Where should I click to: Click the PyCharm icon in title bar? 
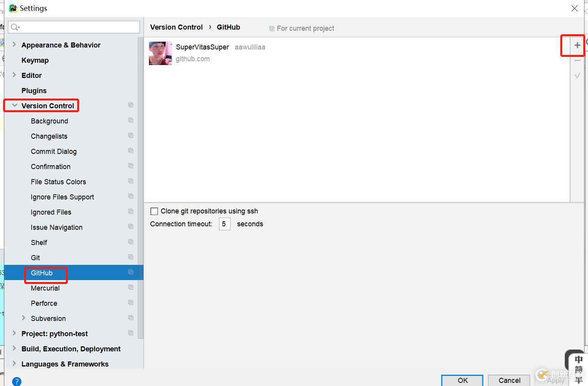[x=13, y=8]
